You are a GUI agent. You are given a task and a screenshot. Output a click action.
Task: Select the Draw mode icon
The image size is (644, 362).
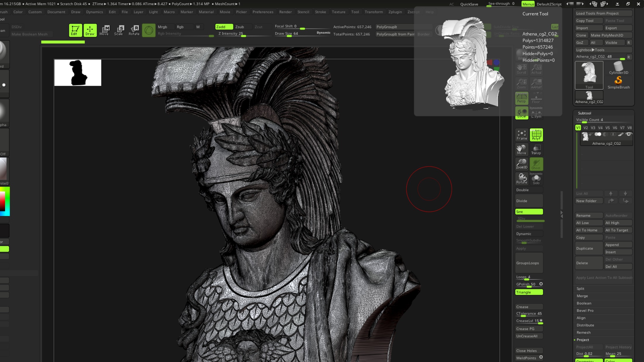point(90,30)
